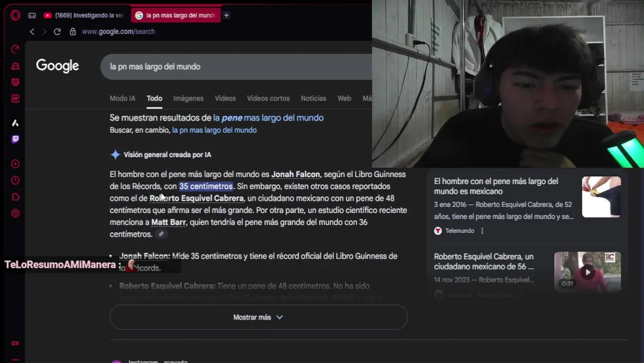Open history clock icon in sidebar
The image size is (644, 363).
click(x=15, y=180)
